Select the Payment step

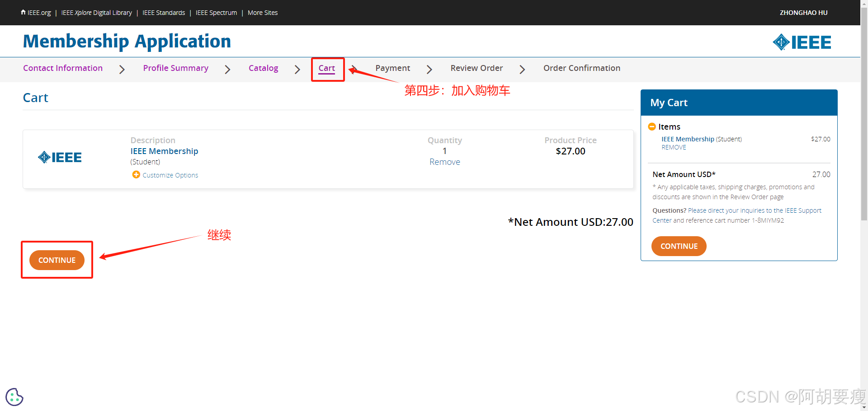coord(392,68)
